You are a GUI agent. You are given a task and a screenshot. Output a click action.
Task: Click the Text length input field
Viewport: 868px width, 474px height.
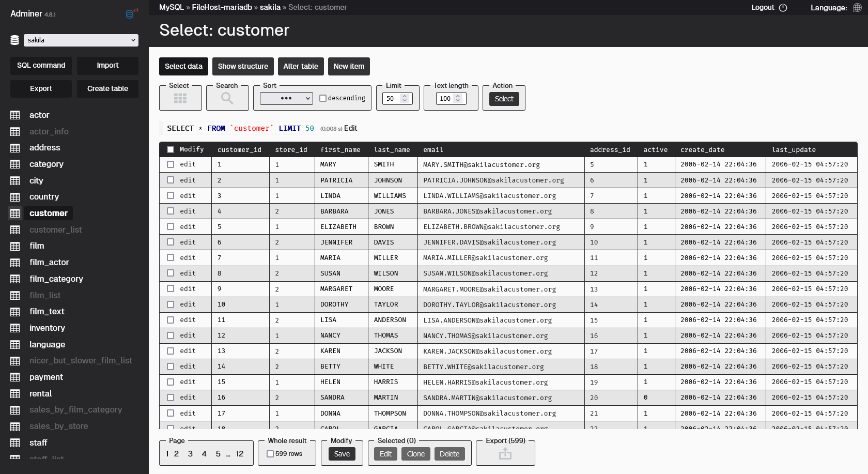pyautogui.click(x=445, y=99)
